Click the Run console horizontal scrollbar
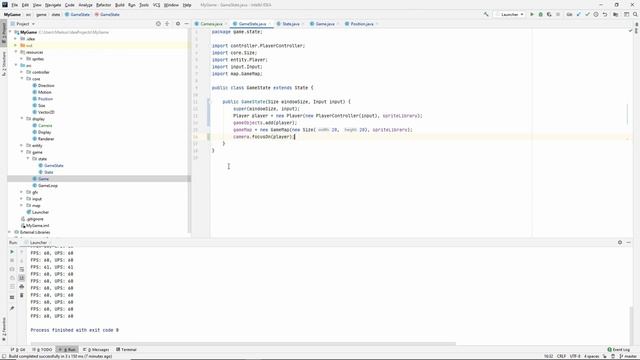640x360 pixels. (x=243, y=344)
